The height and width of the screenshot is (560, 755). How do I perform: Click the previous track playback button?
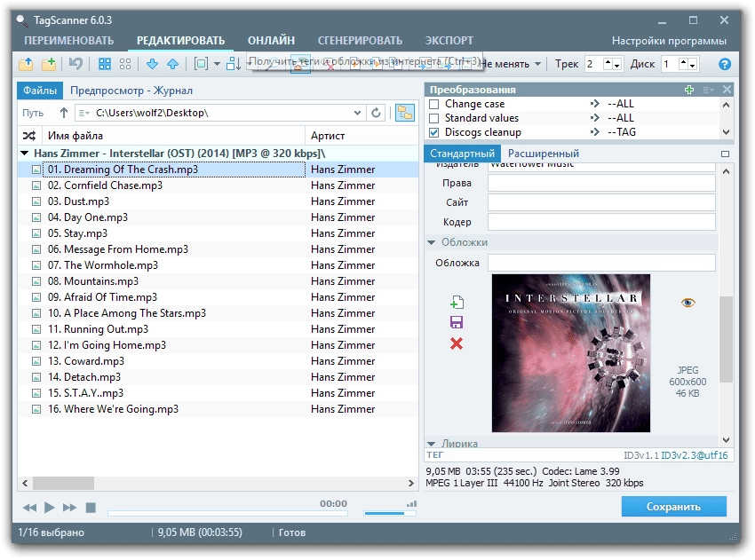click(29, 508)
